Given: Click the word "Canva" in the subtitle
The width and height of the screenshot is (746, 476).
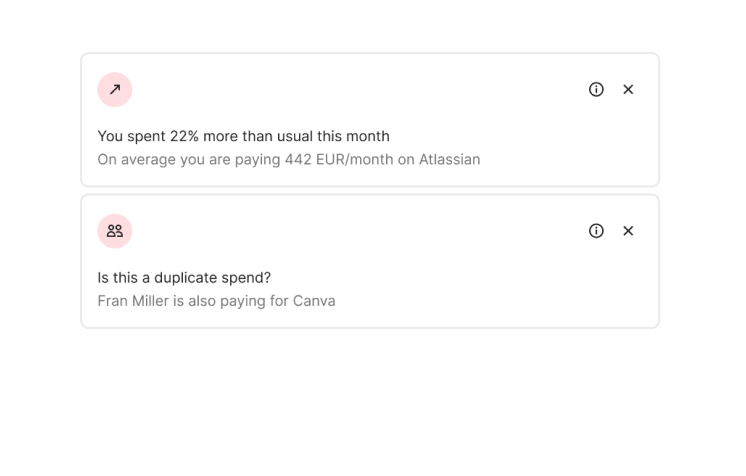Looking at the screenshot, I should click(314, 301).
